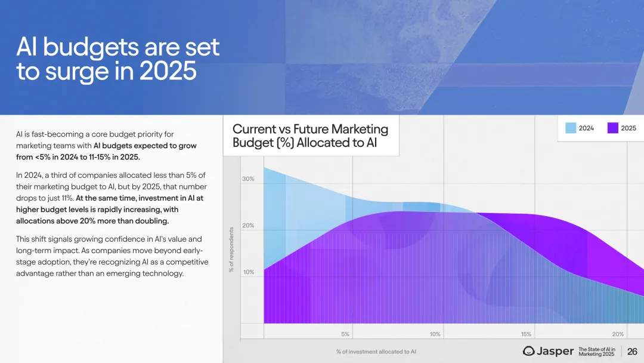Image resolution: width=644 pixels, height=363 pixels.
Task: Click the '15%' x-axis label
Action: click(526, 334)
